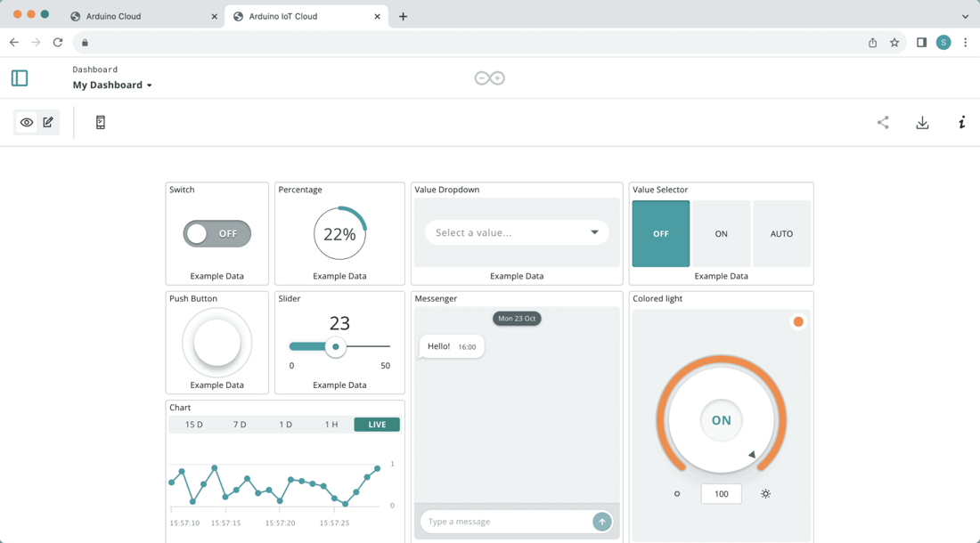Screen dimensions: 980x543
Task: Bookmark this page with star
Action: click(x=894, y=43)
